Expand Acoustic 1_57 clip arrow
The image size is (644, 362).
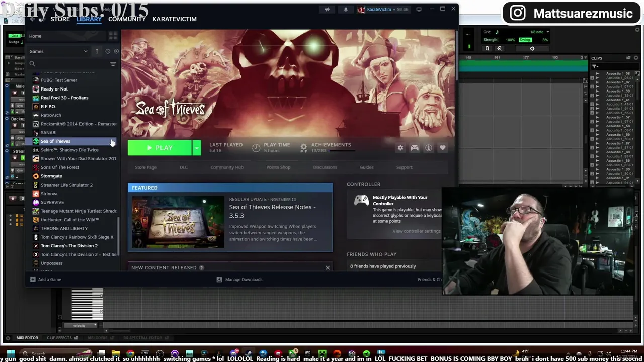(598, 117)
